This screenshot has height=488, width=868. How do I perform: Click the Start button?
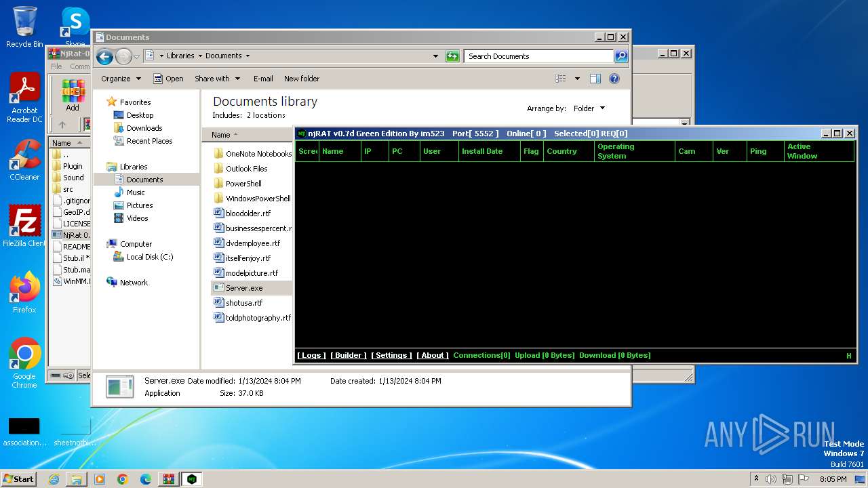coord(18,479)
